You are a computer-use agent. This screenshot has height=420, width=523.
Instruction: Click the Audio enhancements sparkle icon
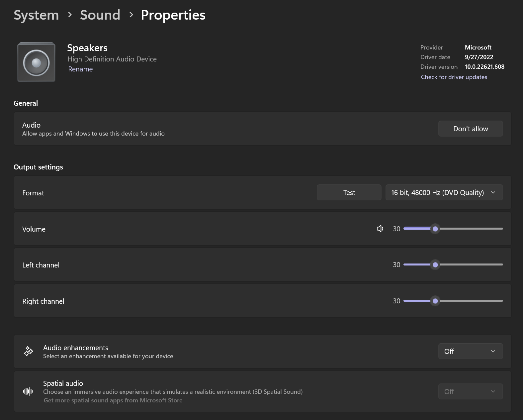click(29, 351)
